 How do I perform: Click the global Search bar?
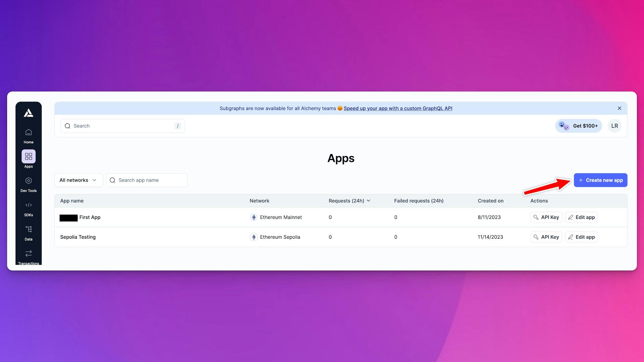[122, 126]
